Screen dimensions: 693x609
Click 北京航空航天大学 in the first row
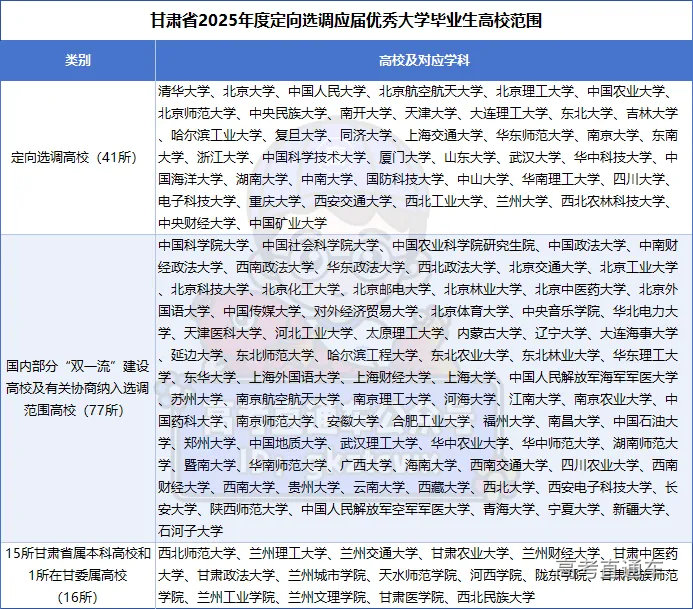coord(431,91)
